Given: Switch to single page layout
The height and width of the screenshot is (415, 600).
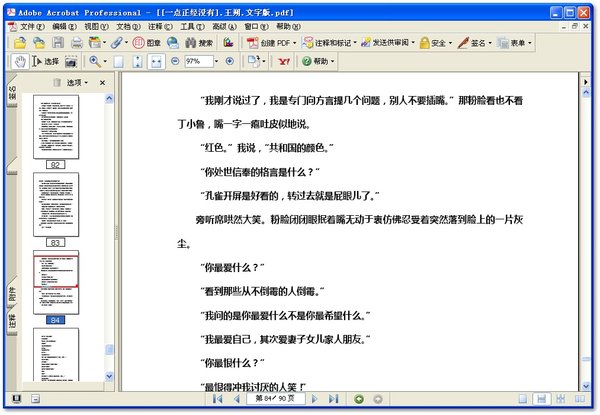Looking at the screenshot, I should 523,399.
